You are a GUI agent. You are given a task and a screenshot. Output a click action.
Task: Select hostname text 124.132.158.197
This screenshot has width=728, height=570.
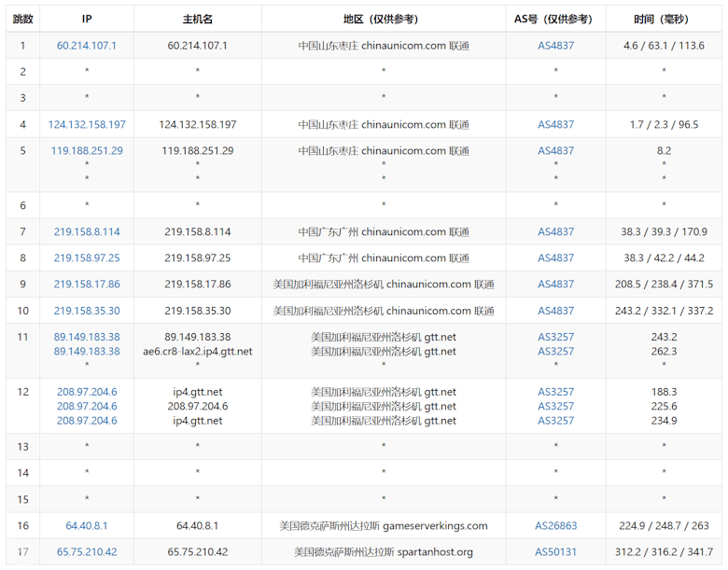point(198,124)
